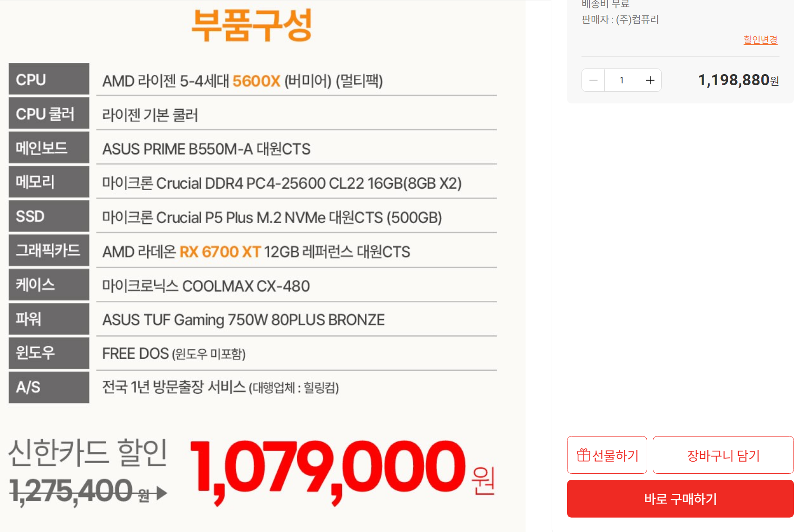Click the orange 5600X text
The height and width of the screenshot is (532, 807).
[256, 81]
